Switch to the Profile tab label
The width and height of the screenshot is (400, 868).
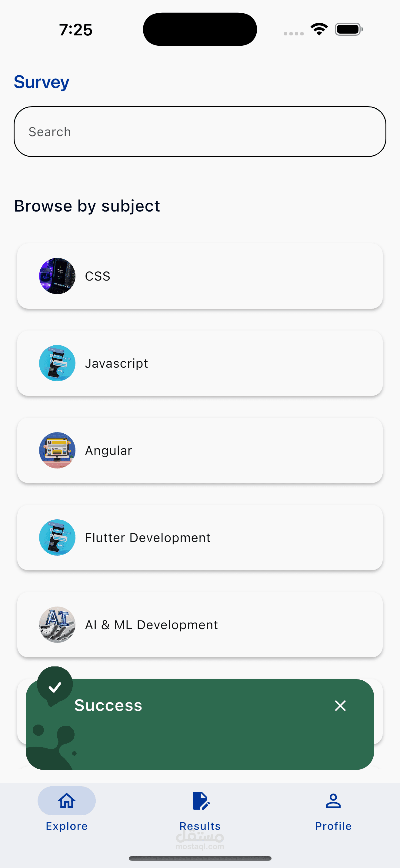click(333, 826)
